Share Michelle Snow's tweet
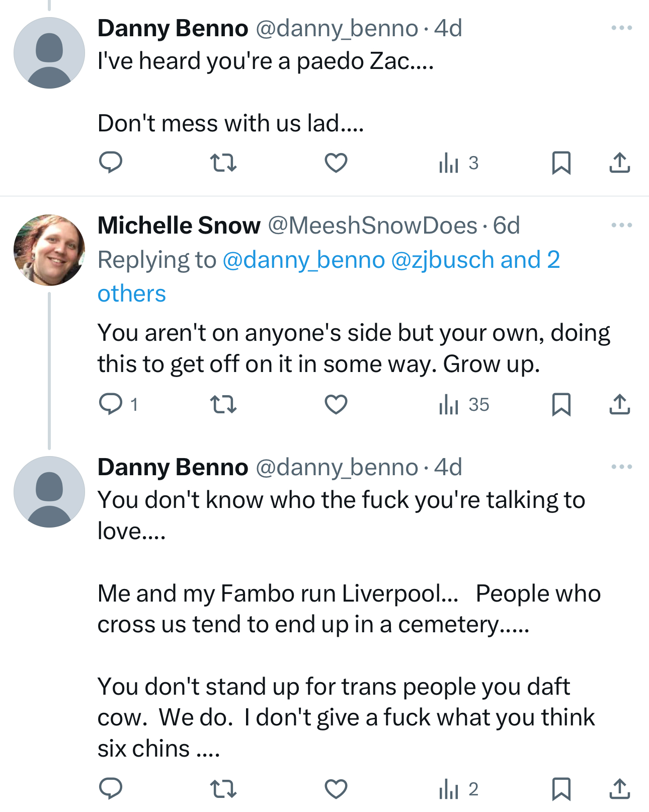The width and height of the screenshot is (649, 812). pyautogui.click(x=619, y=404)
